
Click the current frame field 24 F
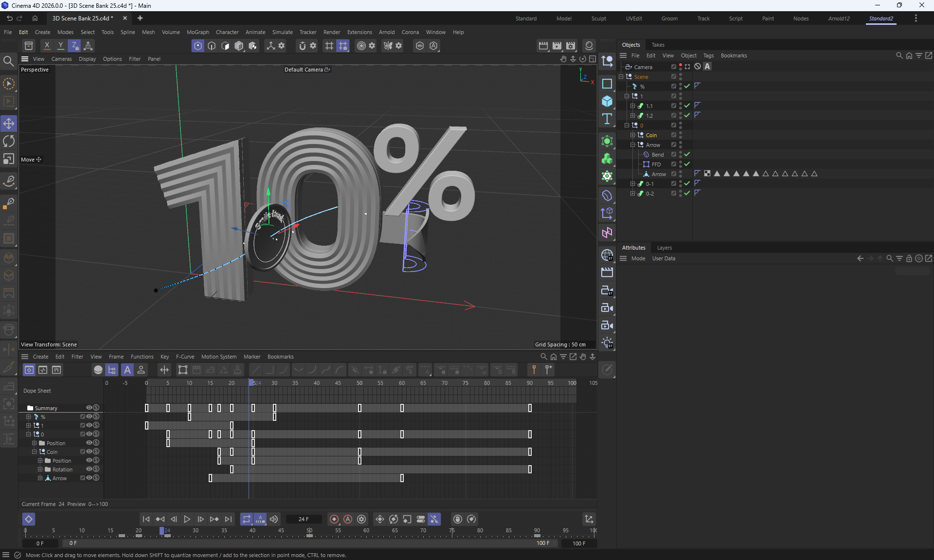(x=304, y=519)
